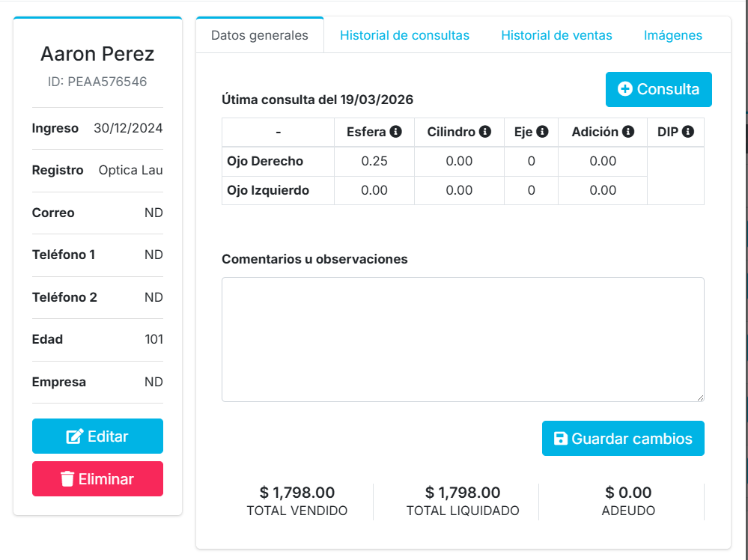Click the Editar button
The width and height of the screenshot is (748, 560).
pos(97,436)
